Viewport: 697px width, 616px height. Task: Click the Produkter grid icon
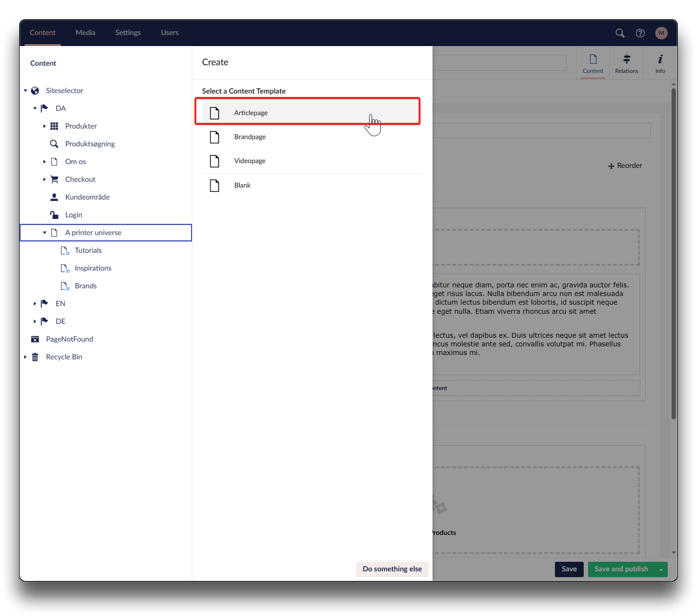pyautogui.click(x=54, y=126)
